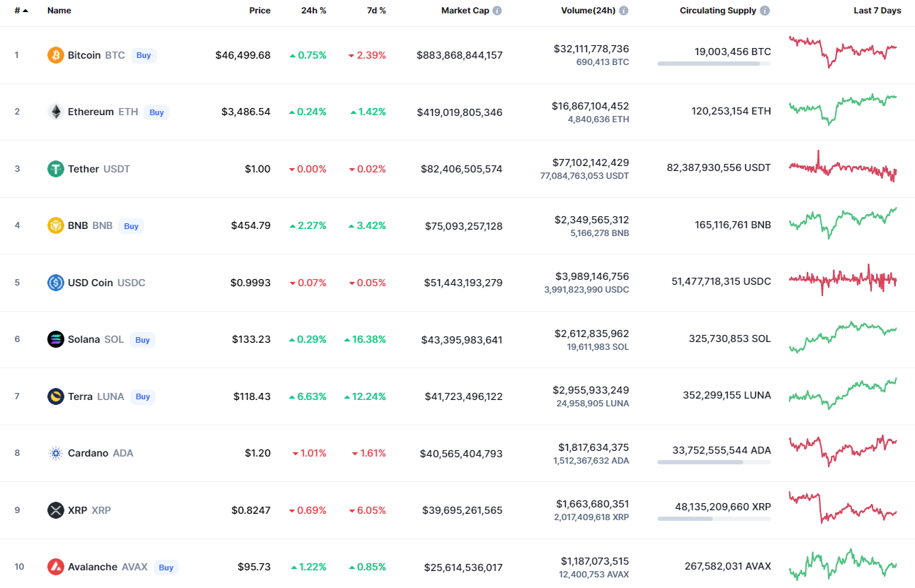Click Bitcoin's circulating supply progress bar
Screen dimensions: 915x588
click(714, 64)
